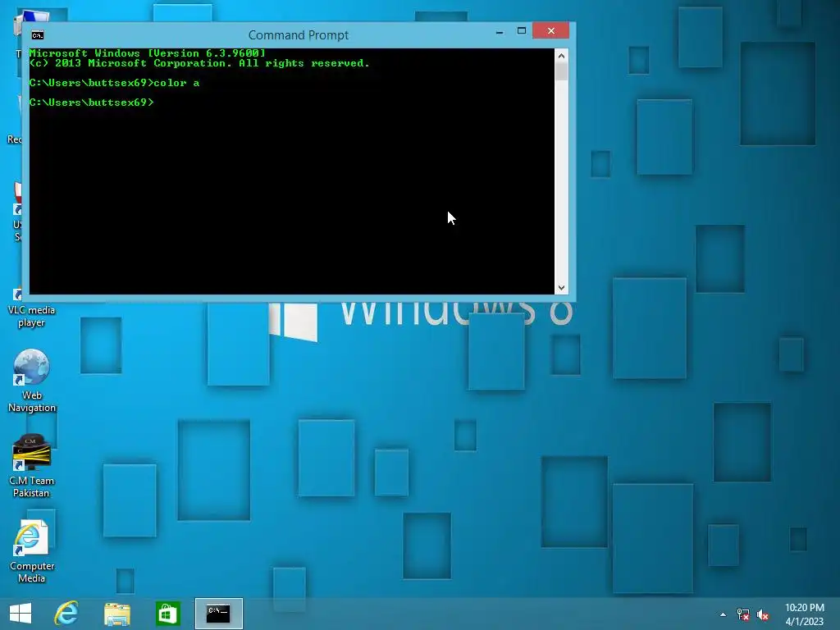Maximize the Command Prompt window
This screenshot has height=630, width=840.
tap(521, 31)
